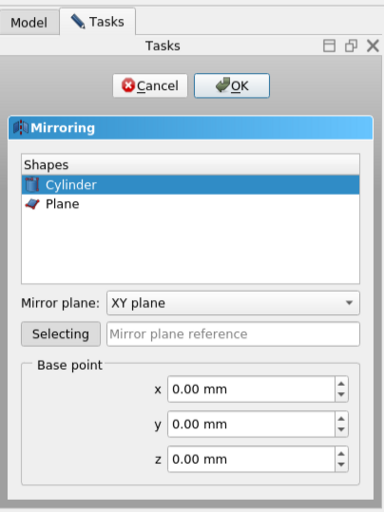
Task: Close the Tasks panel
Action: point(373,46)
